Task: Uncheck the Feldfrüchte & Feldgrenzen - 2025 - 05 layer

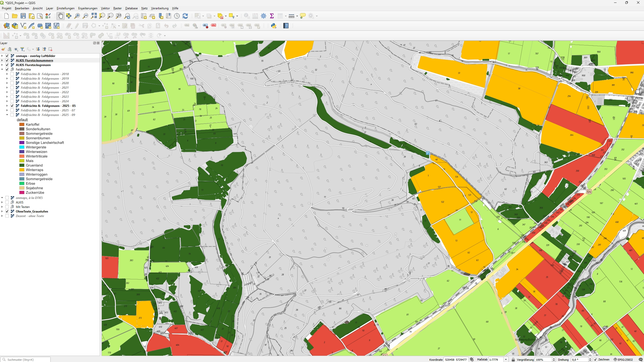Action: [x=12, y=106]
